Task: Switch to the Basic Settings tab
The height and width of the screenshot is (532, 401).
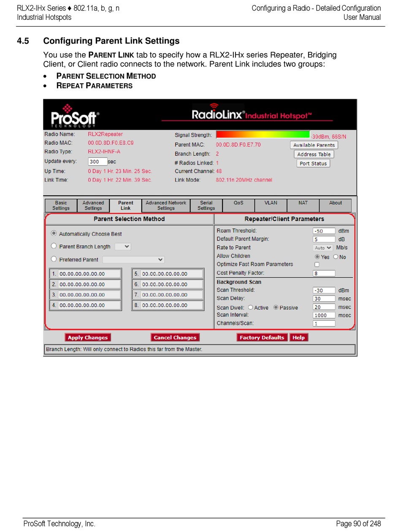Action: coord(61,206)
